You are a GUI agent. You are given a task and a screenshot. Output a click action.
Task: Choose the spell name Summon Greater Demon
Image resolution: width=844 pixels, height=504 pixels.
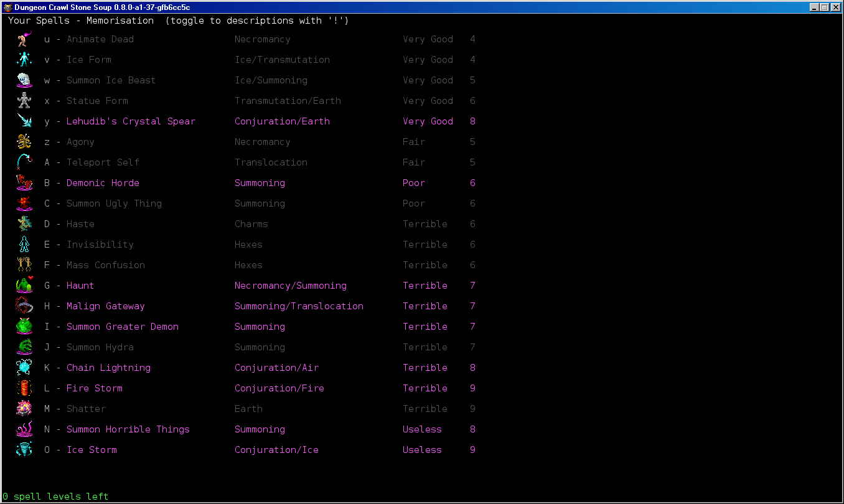[123, 327]
